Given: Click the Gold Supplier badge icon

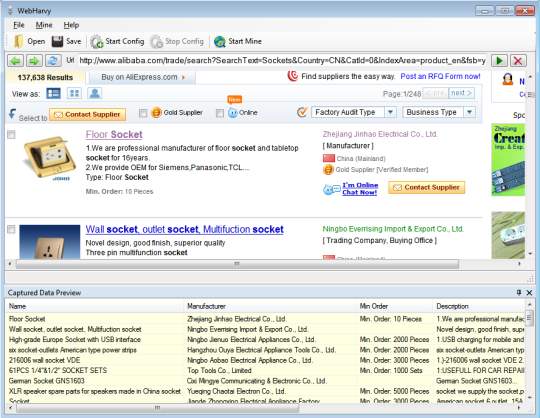Looking at the screenshot, I should coord(156,112).
